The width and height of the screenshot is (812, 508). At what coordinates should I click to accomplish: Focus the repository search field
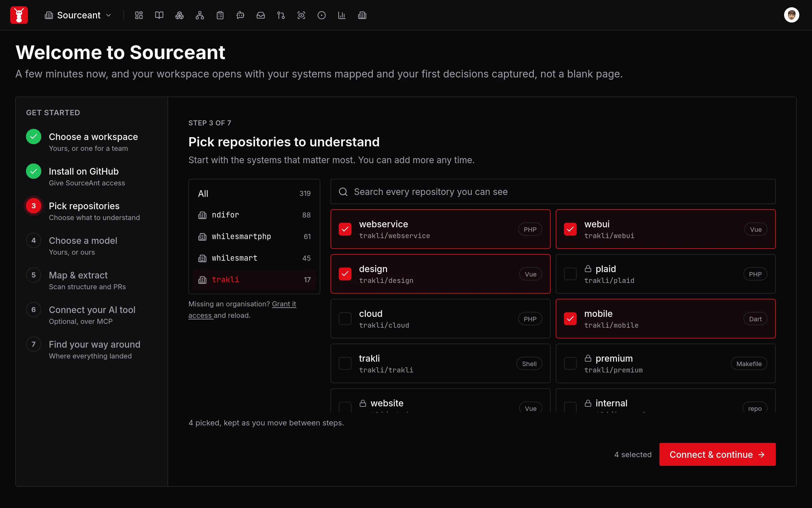[553, 191]
